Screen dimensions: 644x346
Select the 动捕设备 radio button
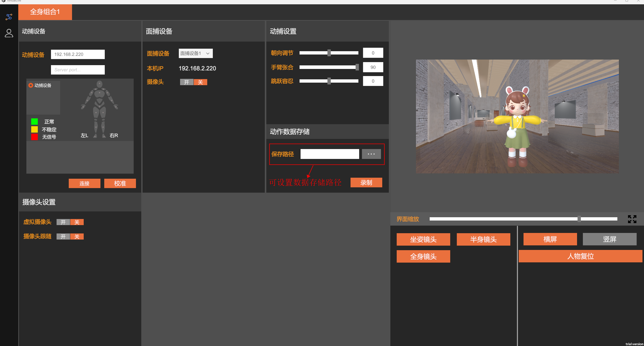31,85
